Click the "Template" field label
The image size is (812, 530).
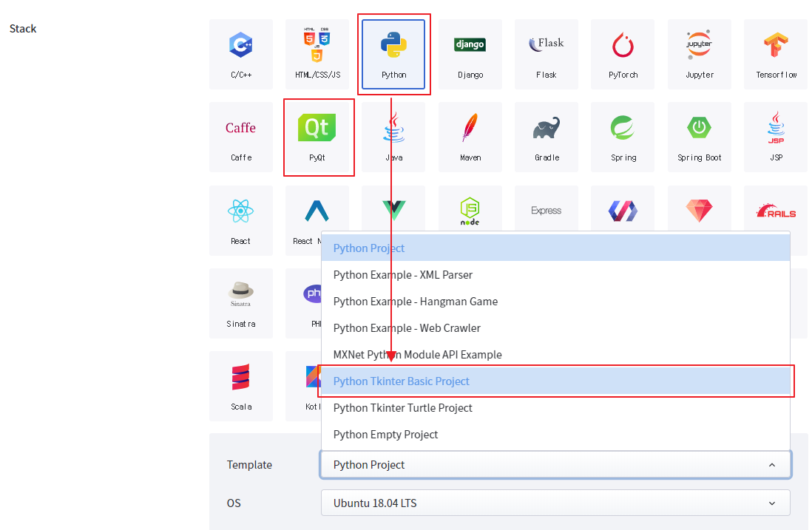tap(249, 465)
